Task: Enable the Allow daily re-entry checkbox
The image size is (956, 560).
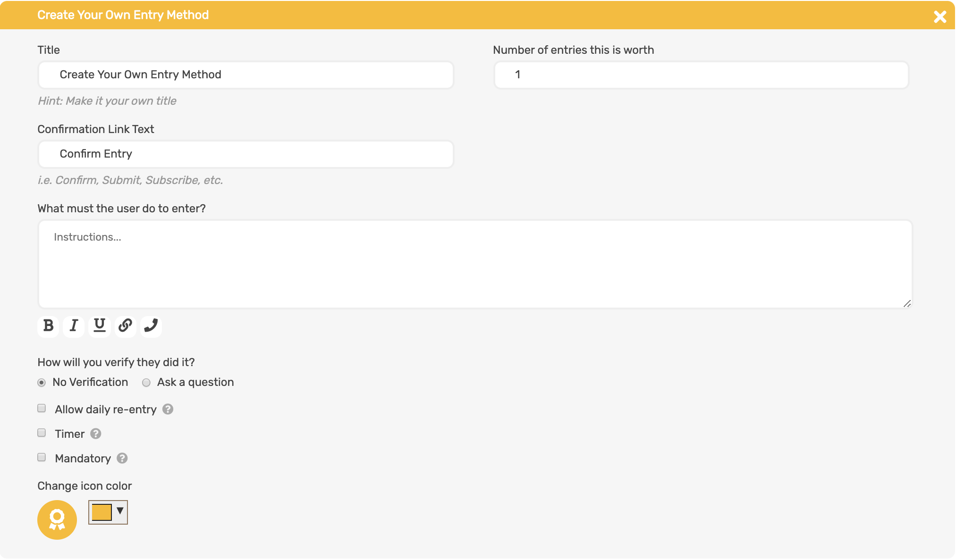Action: [41, 408]
